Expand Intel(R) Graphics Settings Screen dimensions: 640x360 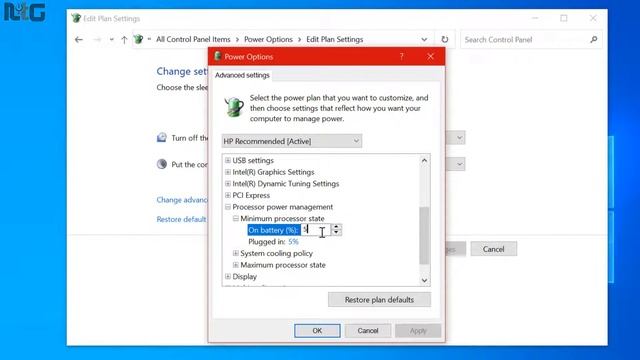coord(228,172)
